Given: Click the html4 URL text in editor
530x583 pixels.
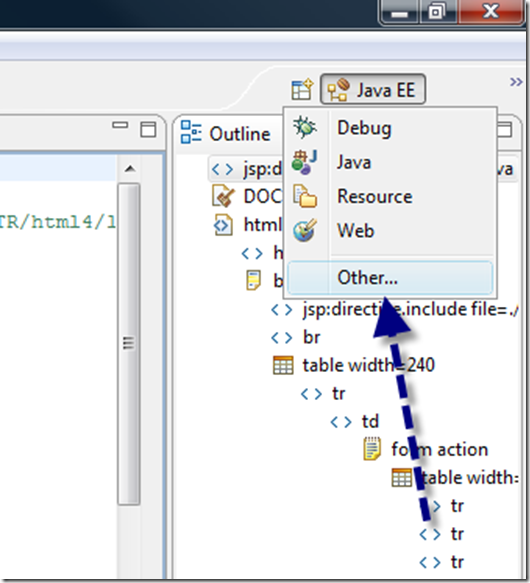Looking at the screenshot, I should coord(58,222).
